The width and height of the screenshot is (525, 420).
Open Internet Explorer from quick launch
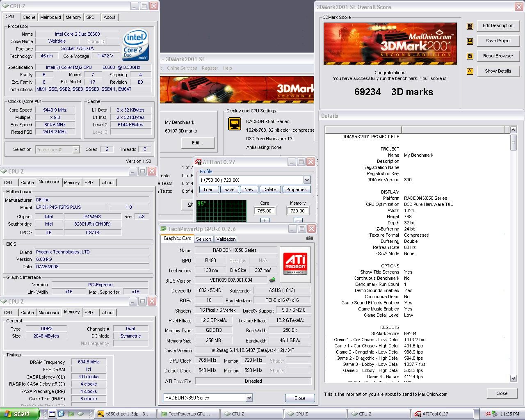[x=62, y=414]
